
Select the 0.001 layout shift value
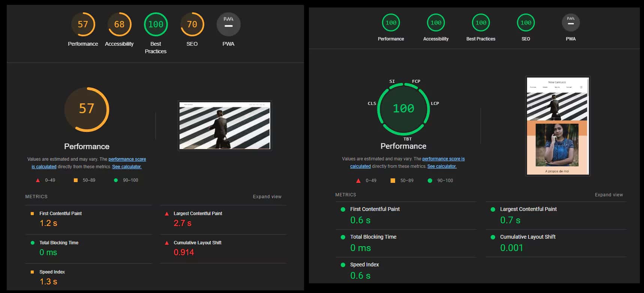[x=511, y=248]
